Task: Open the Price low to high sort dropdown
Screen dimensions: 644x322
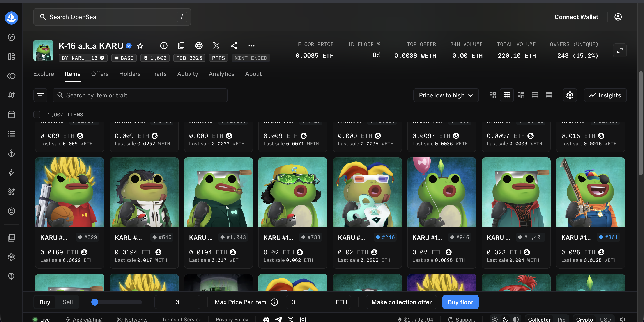Action: click(446, 95)
